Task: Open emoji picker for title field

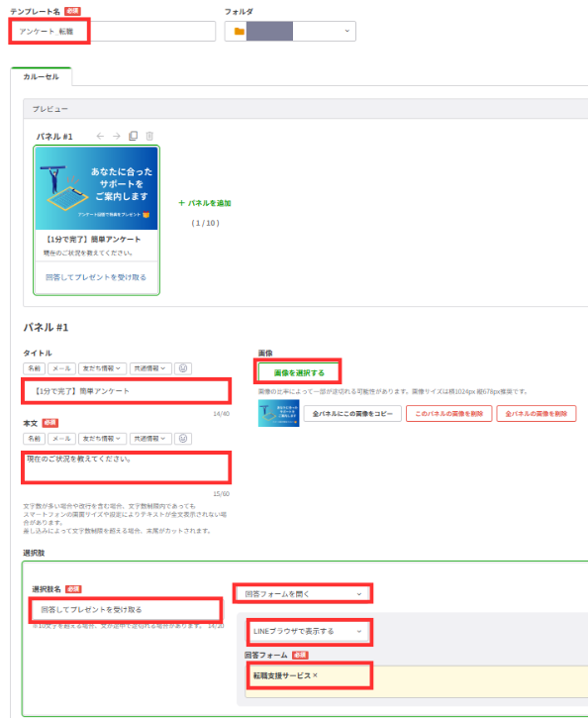Action: tap(183, 368)
